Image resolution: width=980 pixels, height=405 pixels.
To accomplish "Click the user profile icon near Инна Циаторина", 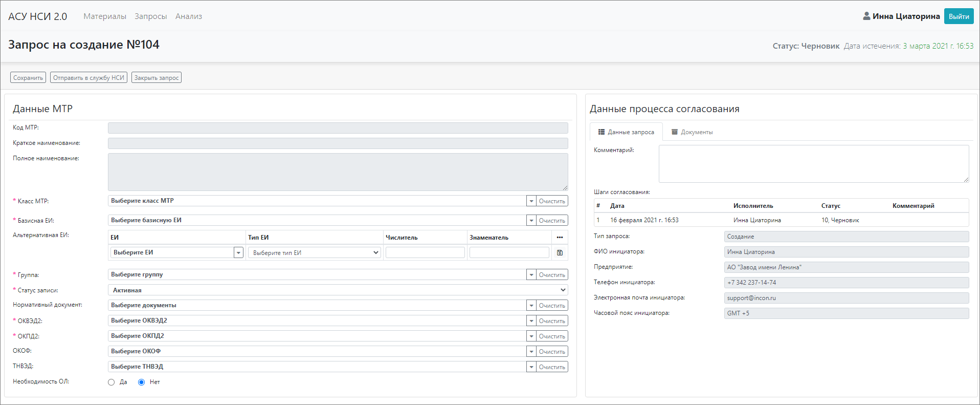I will [866, 16].
